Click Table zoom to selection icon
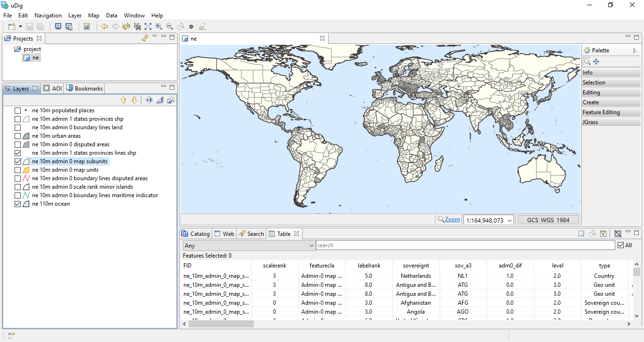Screen dimensions: 644x342 (592, 234)
